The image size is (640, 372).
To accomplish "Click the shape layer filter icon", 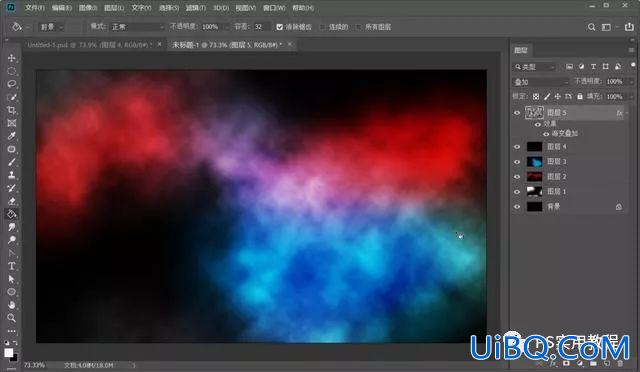I will pyautogui.click(x=606, y=67).
